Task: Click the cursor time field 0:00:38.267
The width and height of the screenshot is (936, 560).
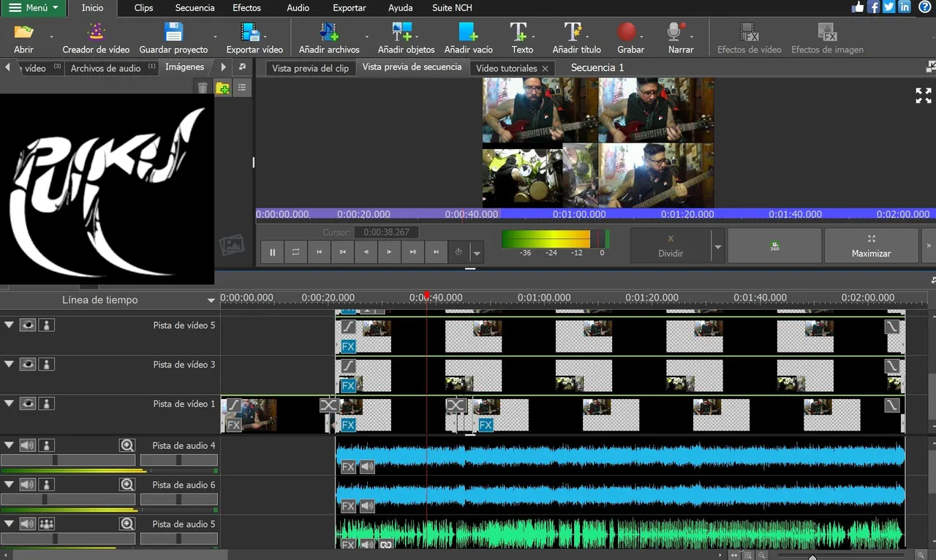Action: click(x=387, y=232)
